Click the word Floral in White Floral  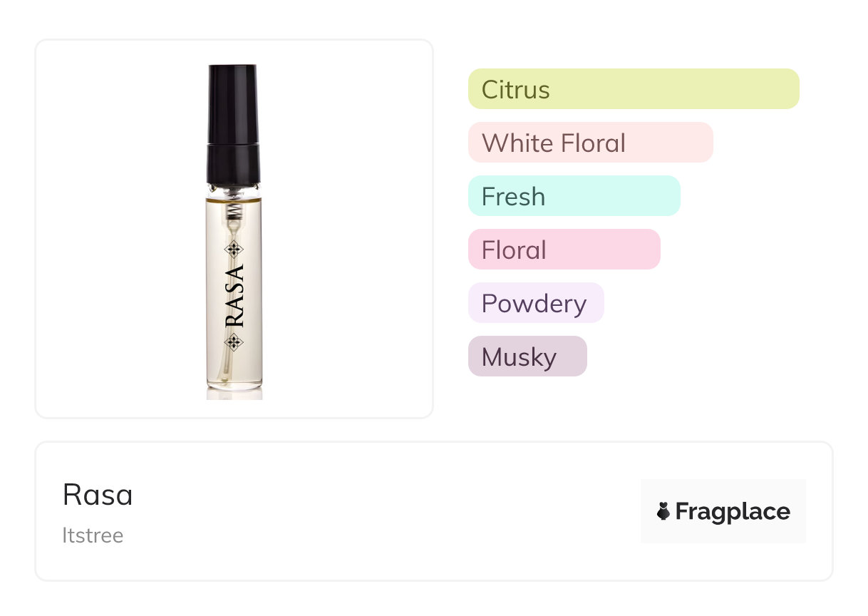(593, 143)
